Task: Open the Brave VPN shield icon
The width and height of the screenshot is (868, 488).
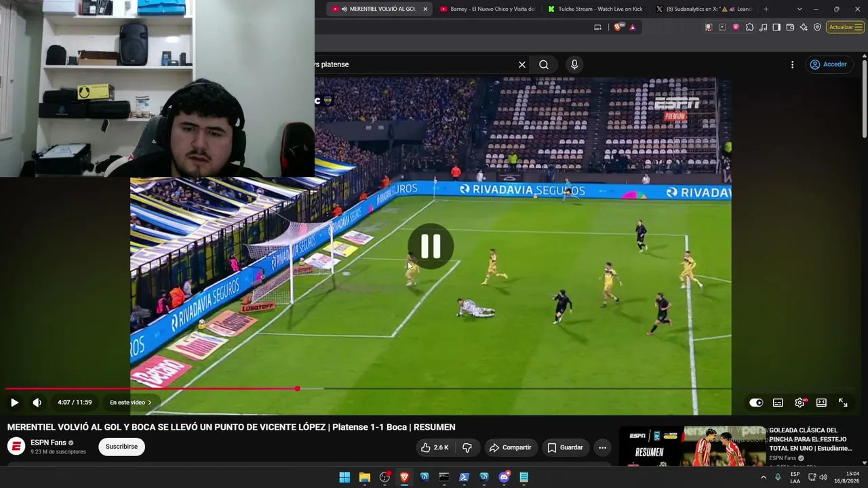Action: [817, 27]
